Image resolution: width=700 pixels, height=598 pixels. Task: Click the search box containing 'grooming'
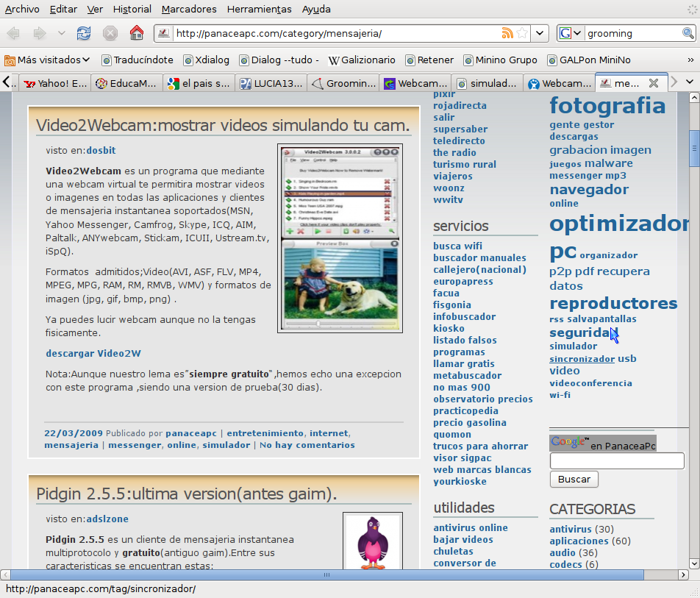click(633, 34)
